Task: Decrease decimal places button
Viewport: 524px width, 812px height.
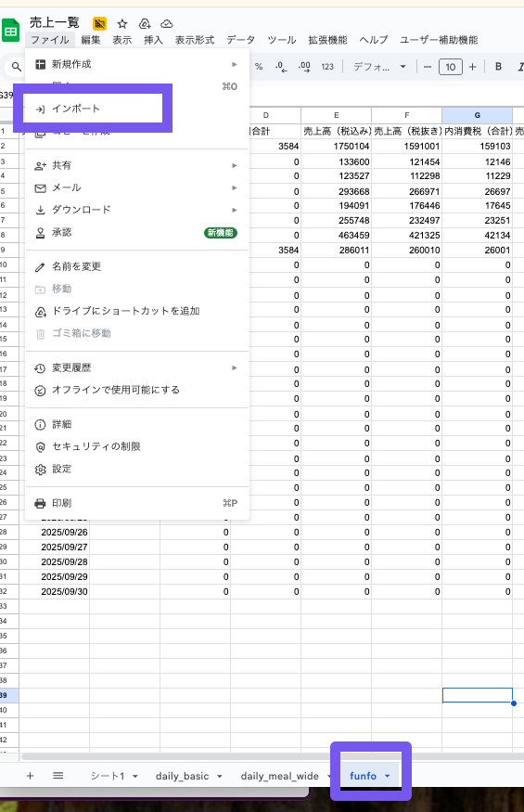Action: [281, 67]
